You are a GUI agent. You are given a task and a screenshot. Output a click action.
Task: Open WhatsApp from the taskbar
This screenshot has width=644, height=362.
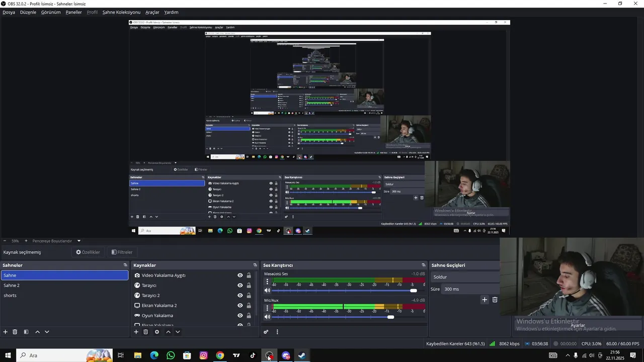[x=171, y=355]
